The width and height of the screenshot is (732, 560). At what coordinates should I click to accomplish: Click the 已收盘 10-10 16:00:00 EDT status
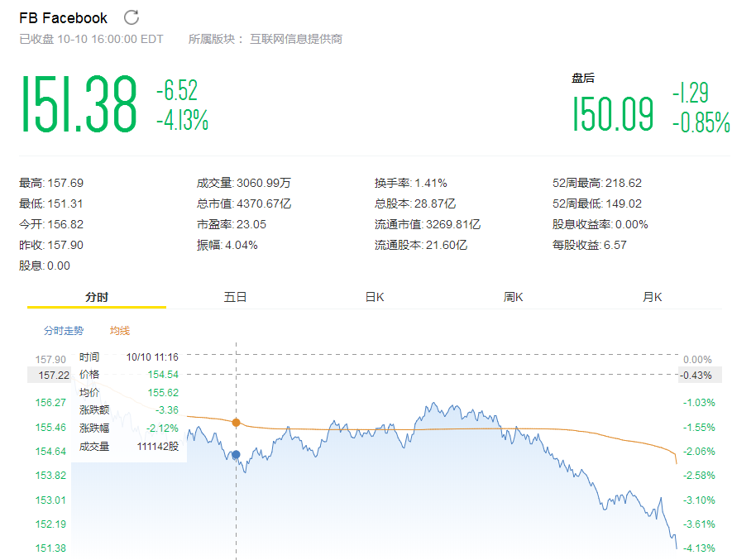click(92, 39)
